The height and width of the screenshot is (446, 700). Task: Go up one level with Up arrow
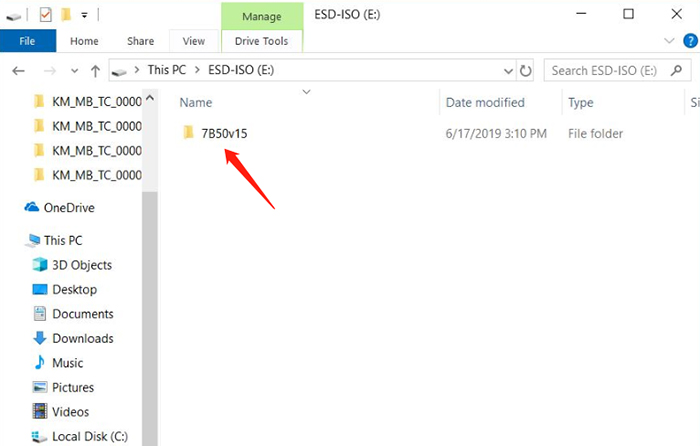coord(95,71)
